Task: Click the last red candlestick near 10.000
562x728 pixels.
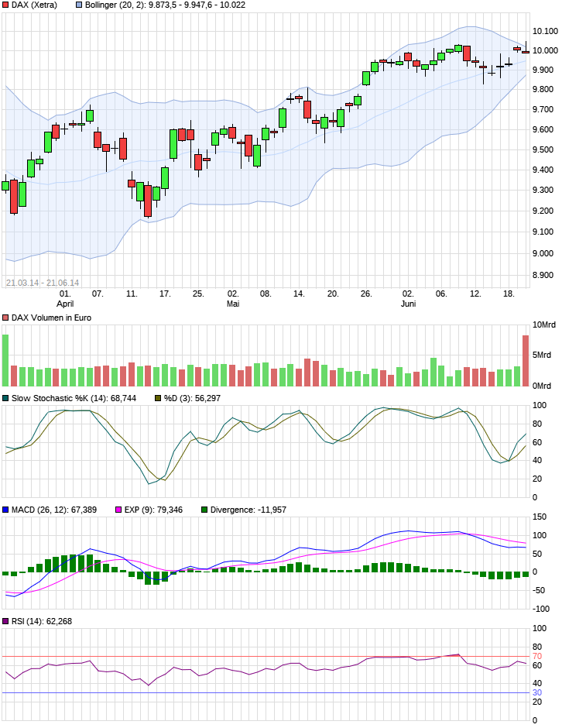Action: pyautogui.click(x=526, y=52)
